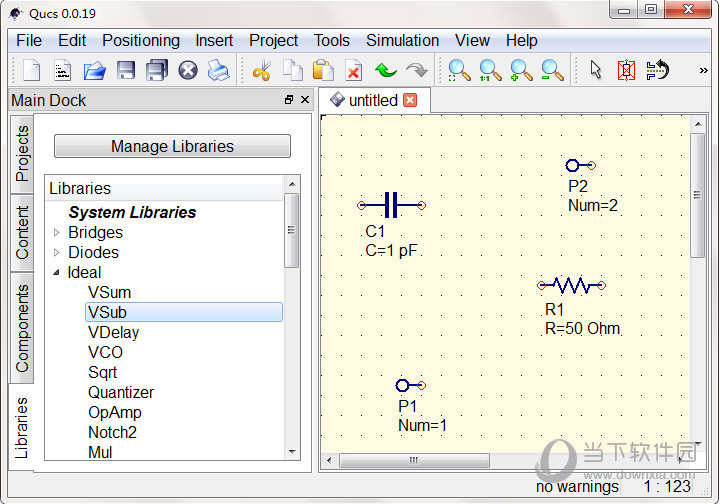Zoom in with plus magnifier

pos(521,71)
